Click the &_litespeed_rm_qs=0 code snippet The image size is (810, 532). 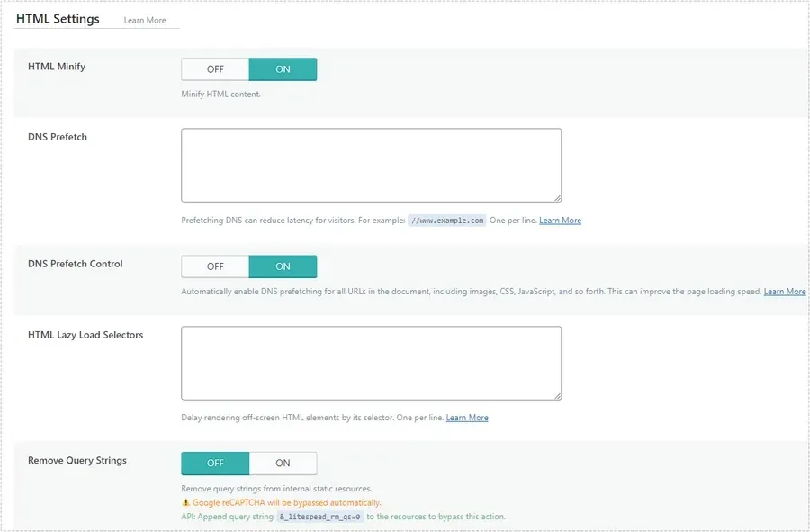[319, 517]
